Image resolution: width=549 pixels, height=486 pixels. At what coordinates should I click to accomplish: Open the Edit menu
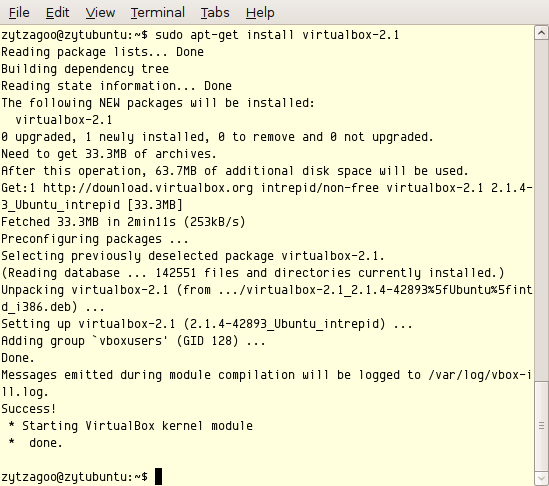pos(57,13)
